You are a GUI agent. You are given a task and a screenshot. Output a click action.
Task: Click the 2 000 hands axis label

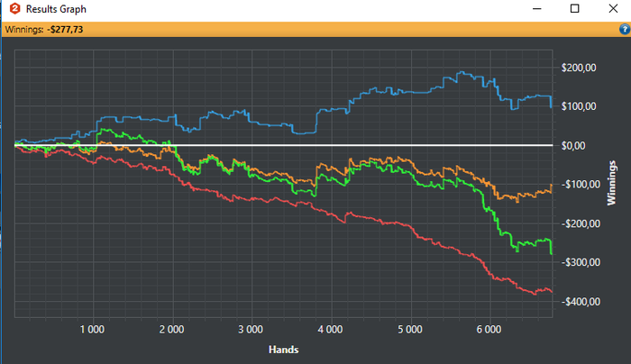[x=172, y=330]
